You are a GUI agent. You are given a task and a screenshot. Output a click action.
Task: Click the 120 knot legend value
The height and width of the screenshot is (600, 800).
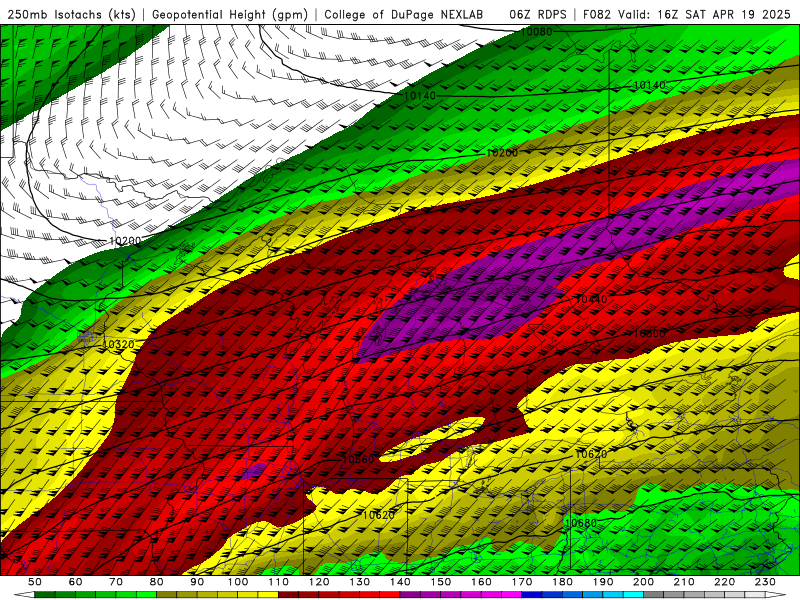[319, 582]
